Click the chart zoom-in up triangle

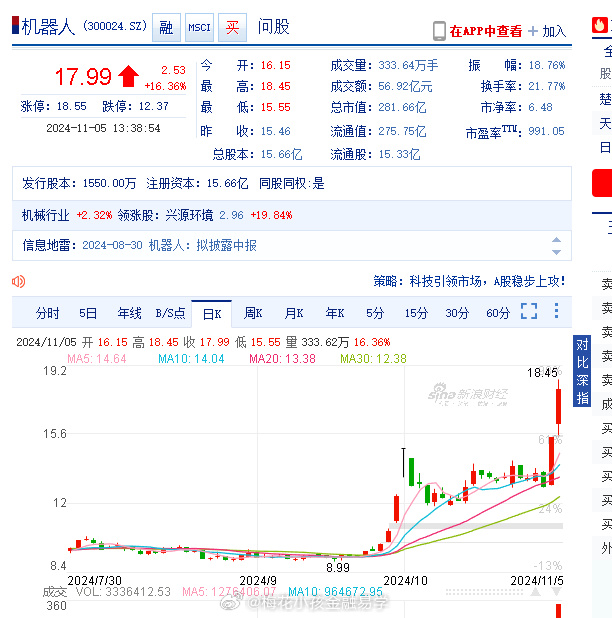[x=536, y=592]
